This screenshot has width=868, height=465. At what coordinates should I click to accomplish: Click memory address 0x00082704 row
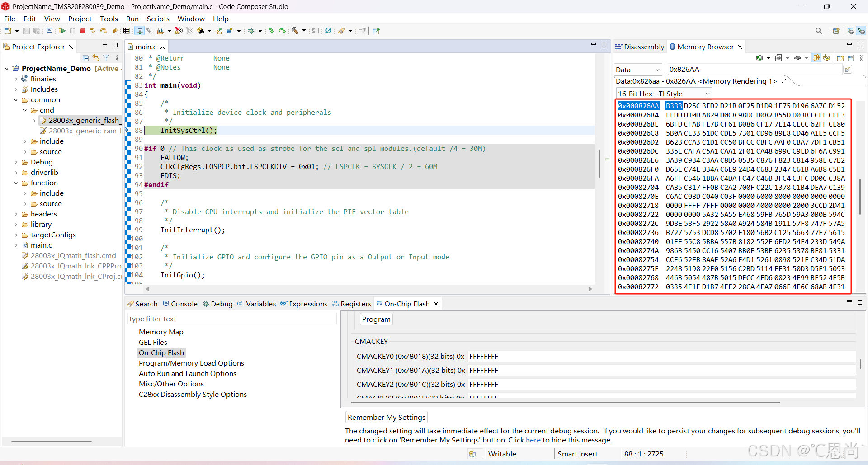[731, 187]
